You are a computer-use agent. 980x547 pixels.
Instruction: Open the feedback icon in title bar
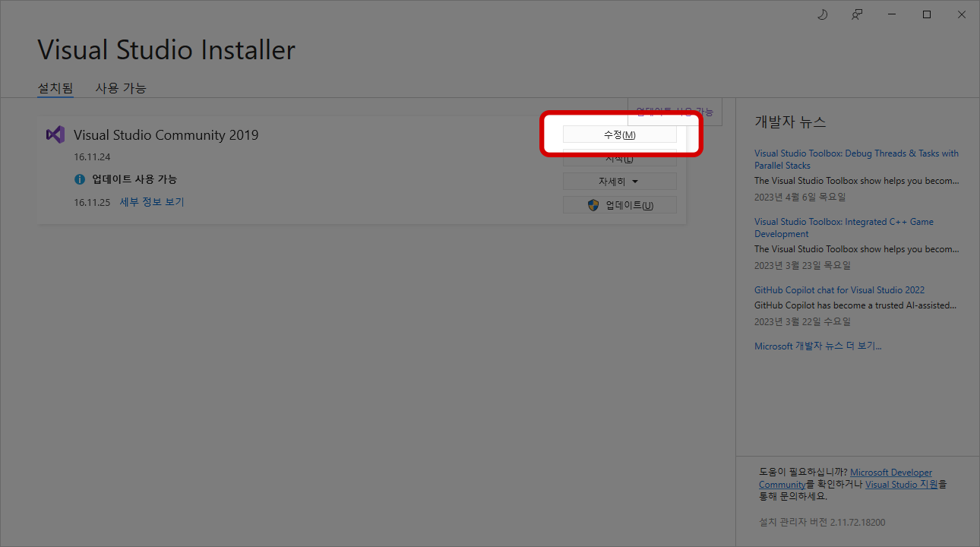pyautogui.click(x=857, y=14)
